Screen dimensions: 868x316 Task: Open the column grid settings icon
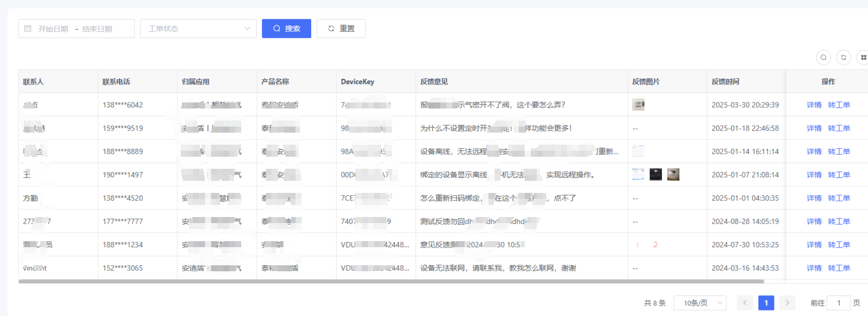863,57
